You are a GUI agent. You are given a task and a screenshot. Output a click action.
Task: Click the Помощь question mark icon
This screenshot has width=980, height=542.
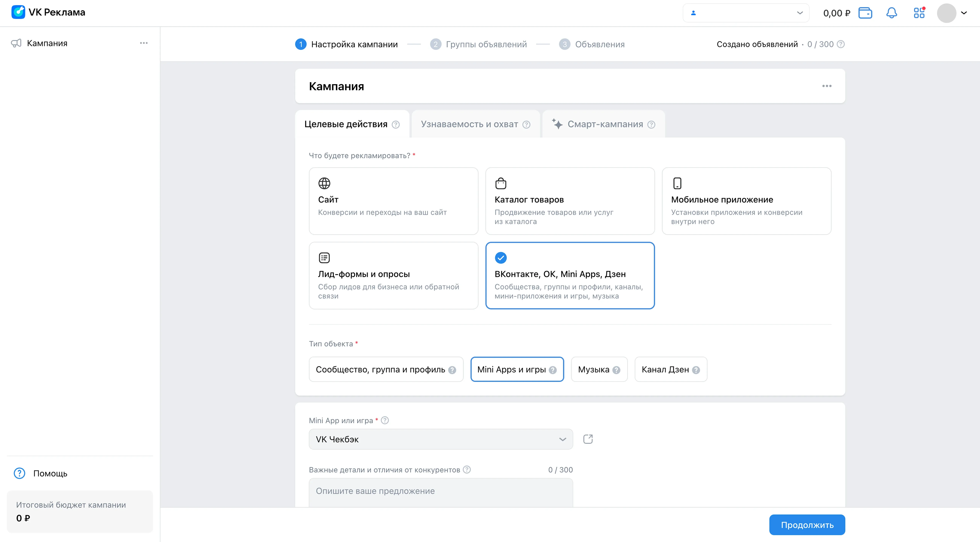click(x=19, y=473)
